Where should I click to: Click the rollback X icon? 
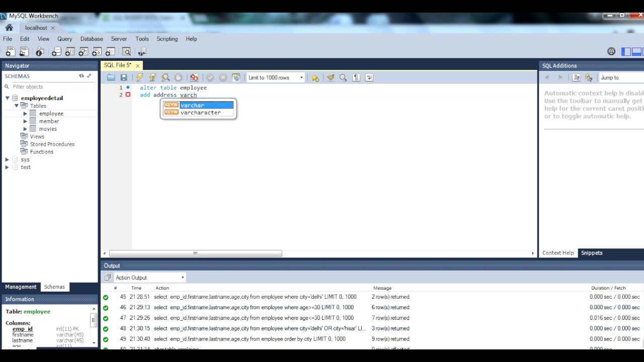(223, 77)
